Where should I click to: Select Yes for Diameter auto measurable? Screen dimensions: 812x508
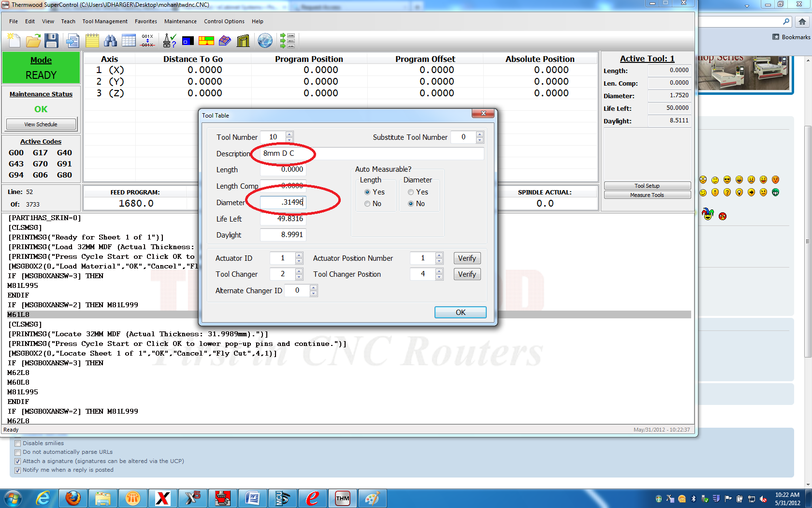tap(411, 192)
